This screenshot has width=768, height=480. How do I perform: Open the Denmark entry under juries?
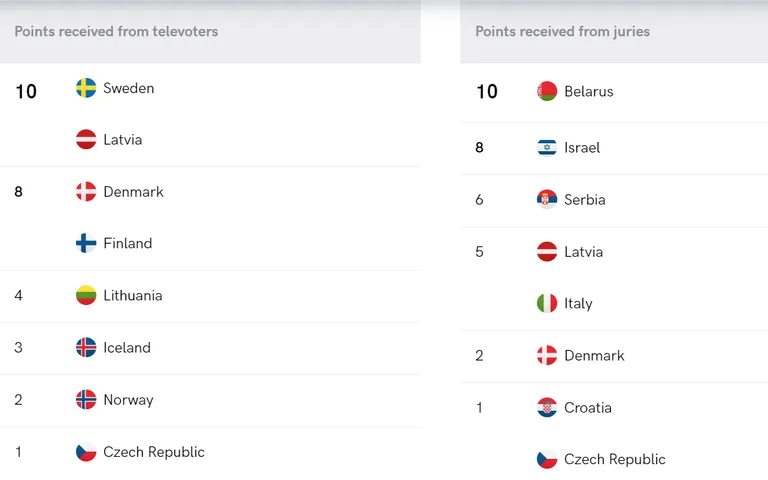point(594,356)
